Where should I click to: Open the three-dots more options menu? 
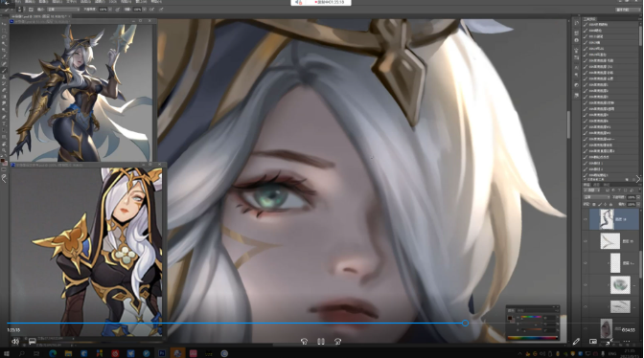(627, 341)
